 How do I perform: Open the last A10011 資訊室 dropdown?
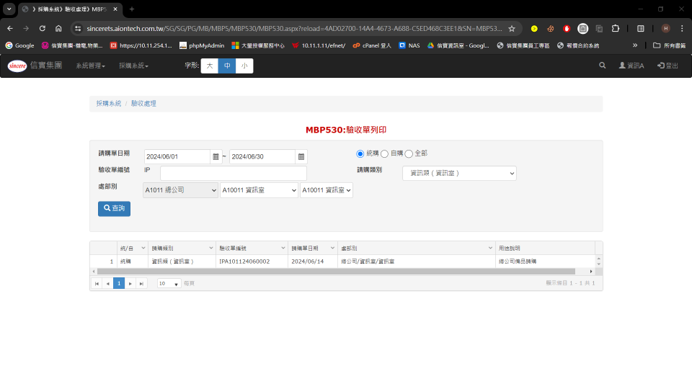(326, 190)
